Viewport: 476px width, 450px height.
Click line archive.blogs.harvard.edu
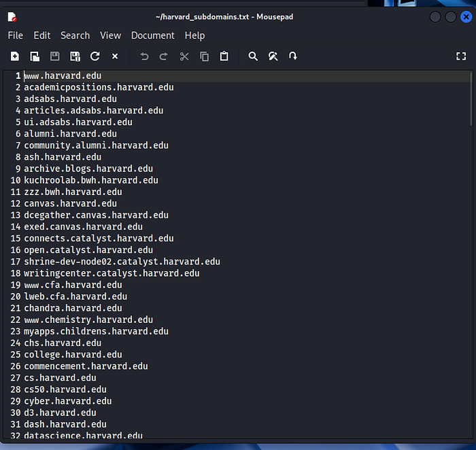click(88, 169)
